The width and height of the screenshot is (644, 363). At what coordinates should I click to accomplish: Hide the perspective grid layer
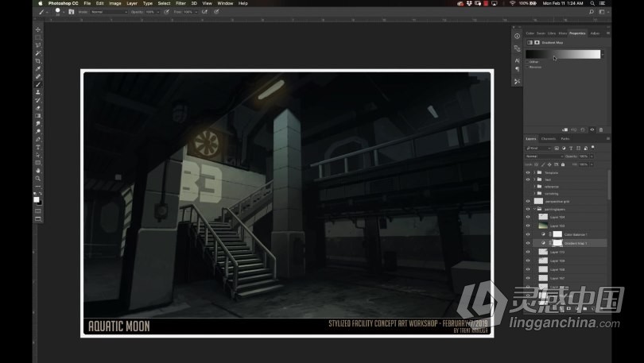528,202
